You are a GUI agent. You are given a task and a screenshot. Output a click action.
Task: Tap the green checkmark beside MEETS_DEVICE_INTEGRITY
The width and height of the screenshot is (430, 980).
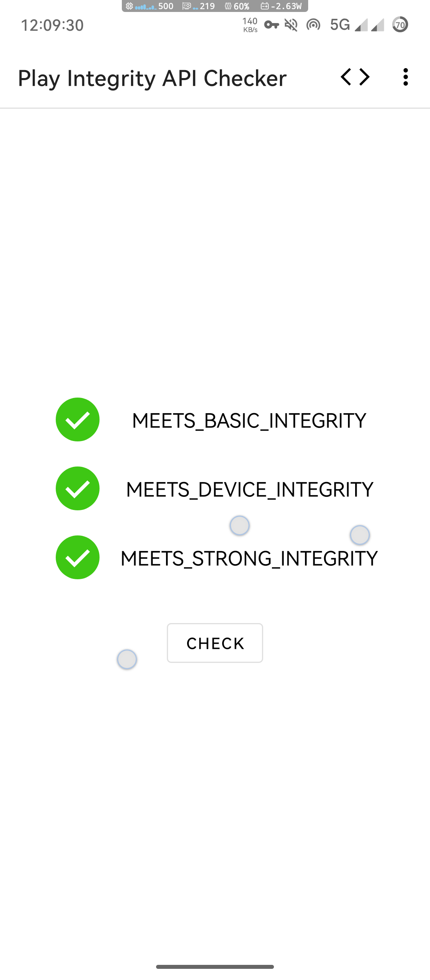[x=78, y=488]
